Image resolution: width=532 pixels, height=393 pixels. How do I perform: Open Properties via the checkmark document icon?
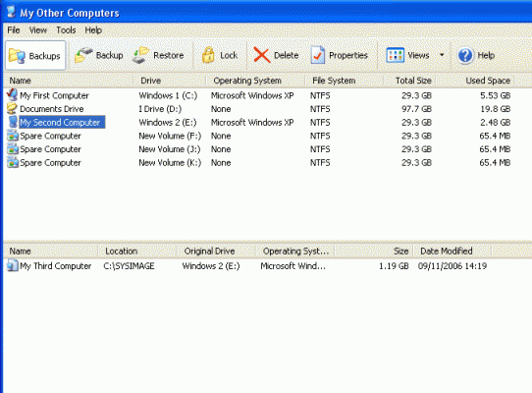318,55
